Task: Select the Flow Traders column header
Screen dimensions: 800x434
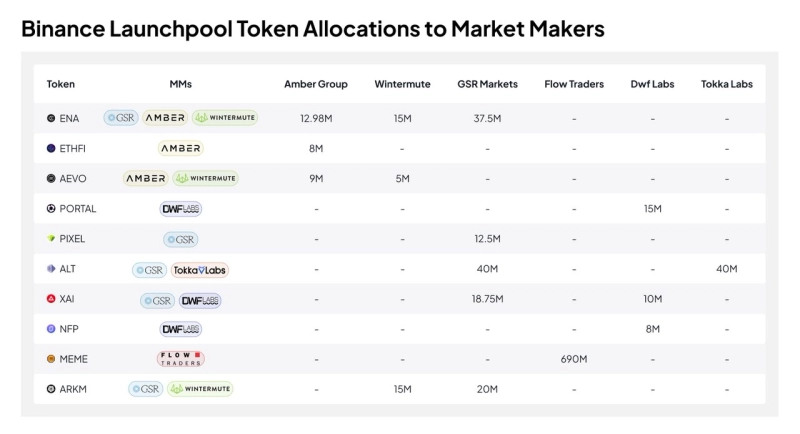Action: pyautogui.click(x=574, y=84)
